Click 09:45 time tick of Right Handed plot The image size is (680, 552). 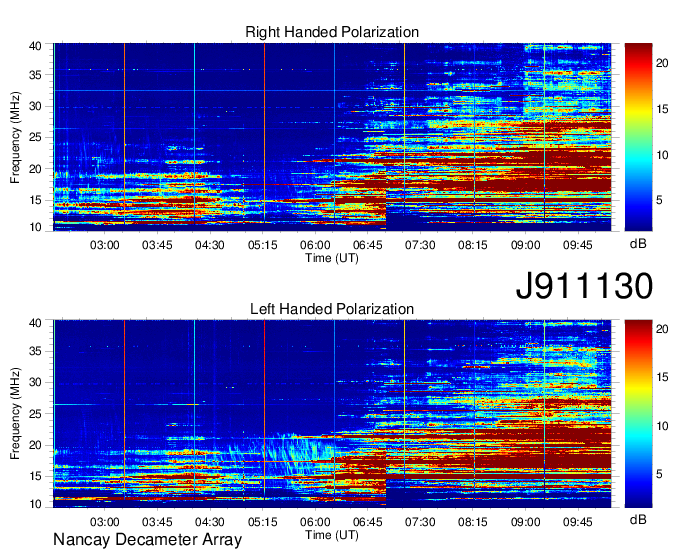(578, 245)
